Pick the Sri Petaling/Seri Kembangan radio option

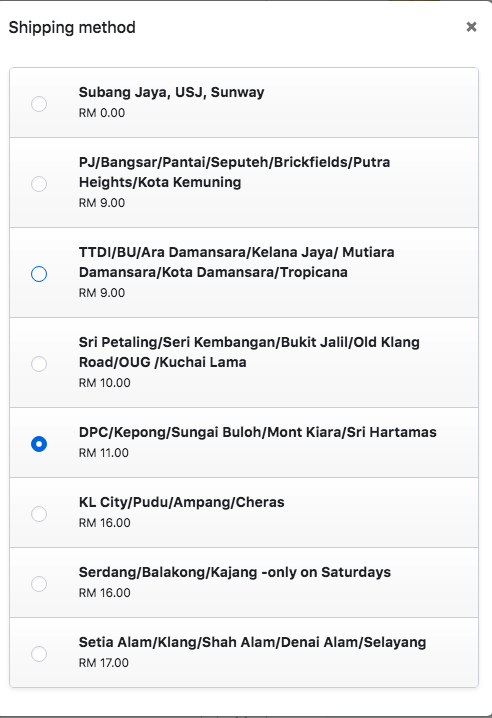[39, 364]
